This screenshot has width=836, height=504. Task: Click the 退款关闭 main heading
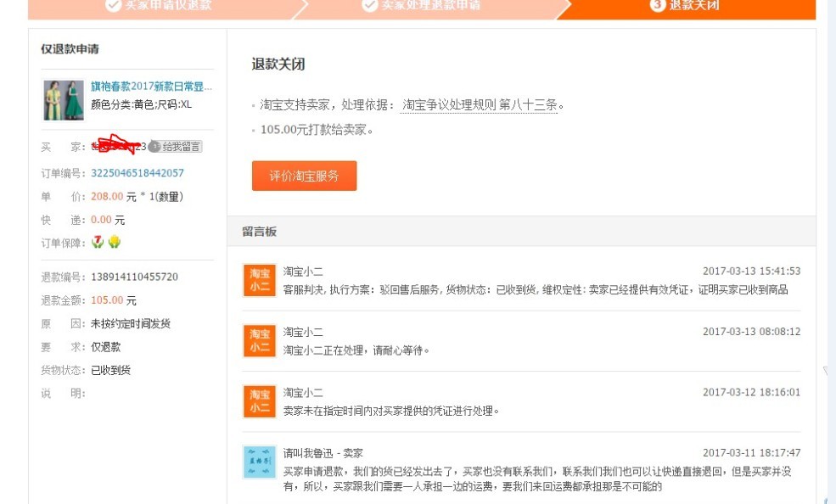(x=278, y=64)
